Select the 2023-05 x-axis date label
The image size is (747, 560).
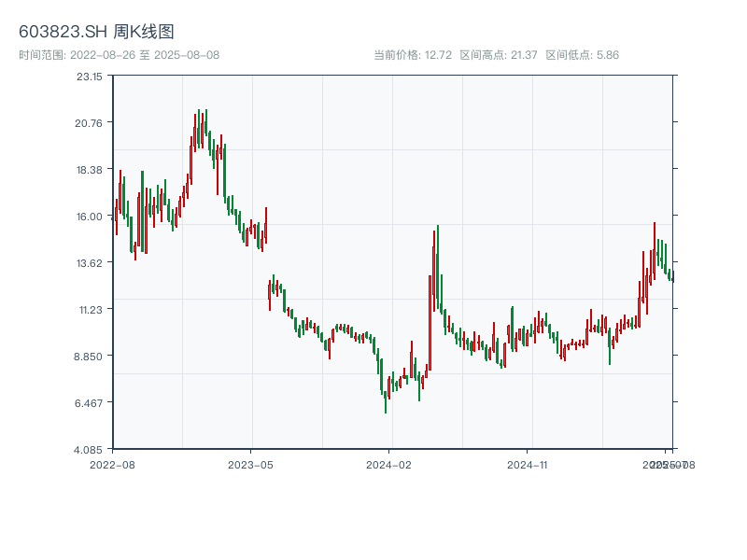click(250, 464)
